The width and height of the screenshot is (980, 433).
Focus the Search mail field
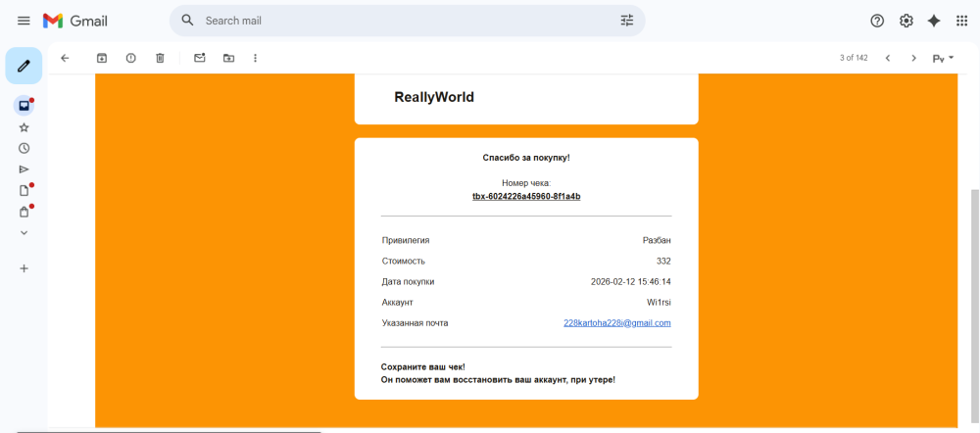coord(407,21)
